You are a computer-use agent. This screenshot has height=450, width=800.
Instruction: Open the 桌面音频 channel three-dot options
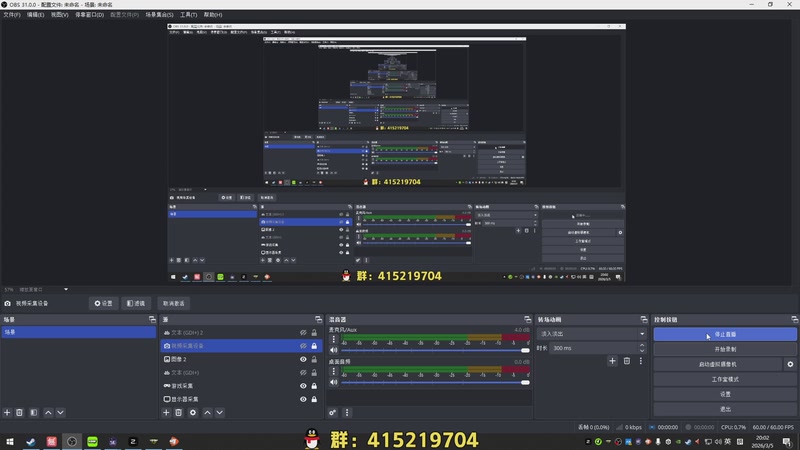334,371
